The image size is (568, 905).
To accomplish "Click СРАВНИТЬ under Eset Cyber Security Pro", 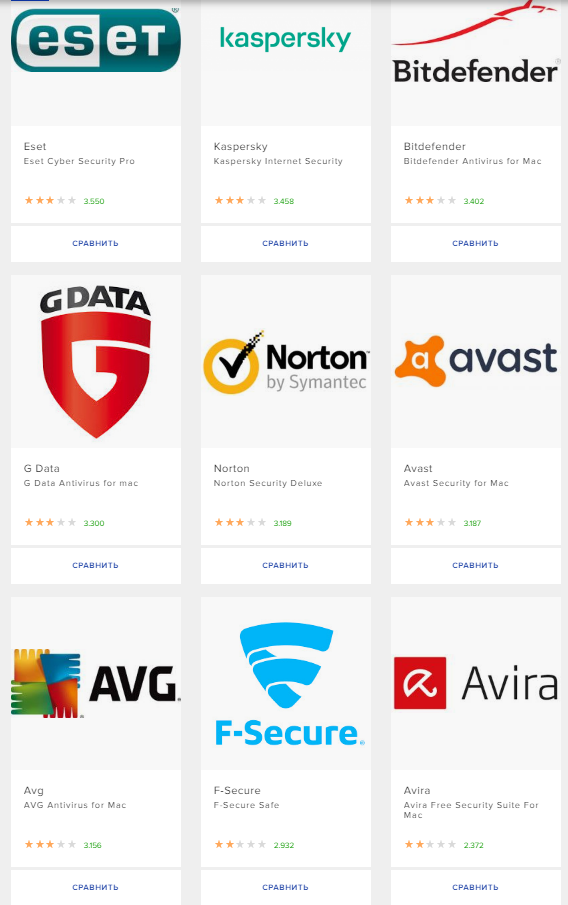I will tap(96, 244).
